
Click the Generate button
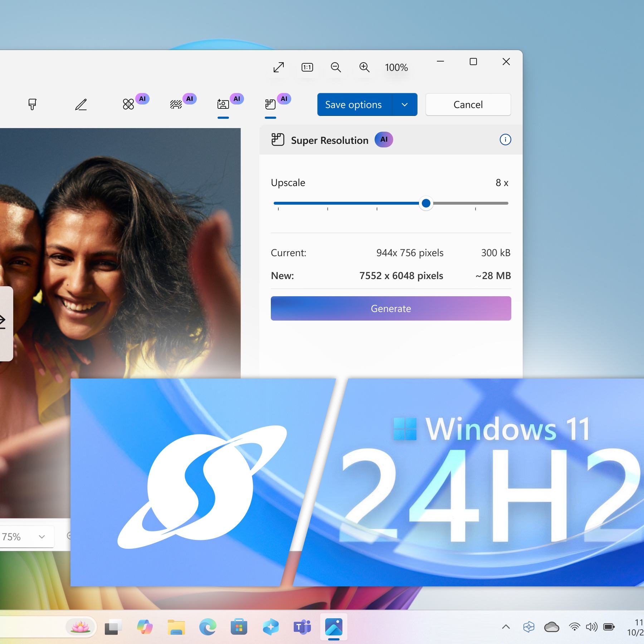[x=391, y=308]
